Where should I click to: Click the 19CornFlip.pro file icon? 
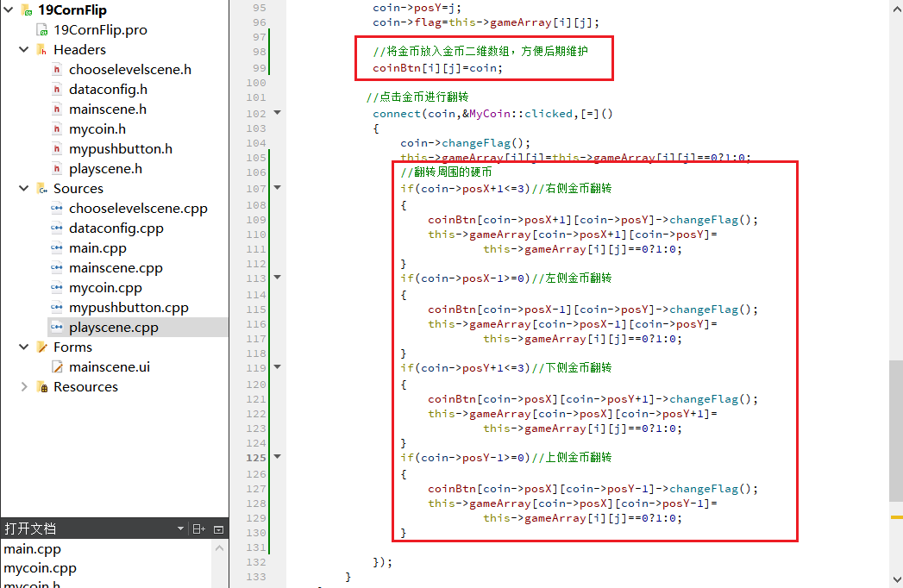point(41,29)
